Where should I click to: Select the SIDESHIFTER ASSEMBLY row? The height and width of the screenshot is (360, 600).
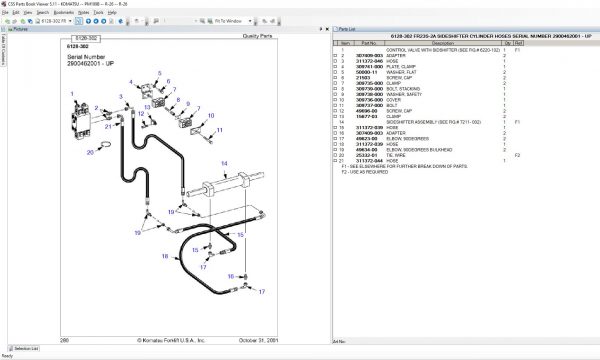click(x=429, y=122)
